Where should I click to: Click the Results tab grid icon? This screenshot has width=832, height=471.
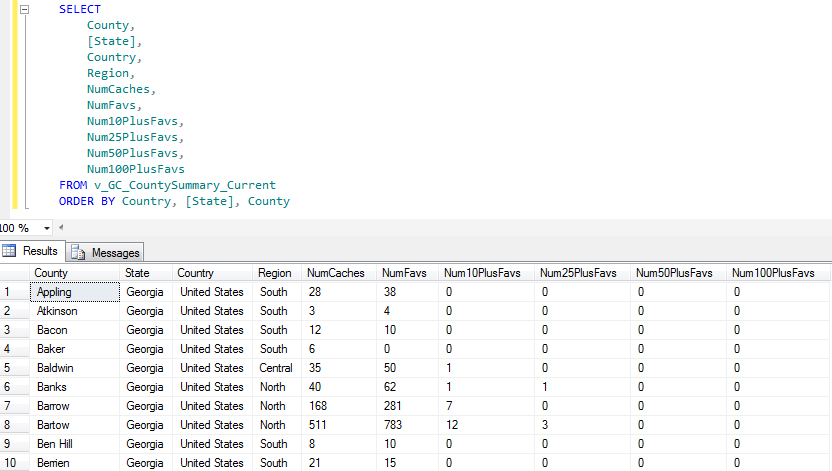point(10,252)
